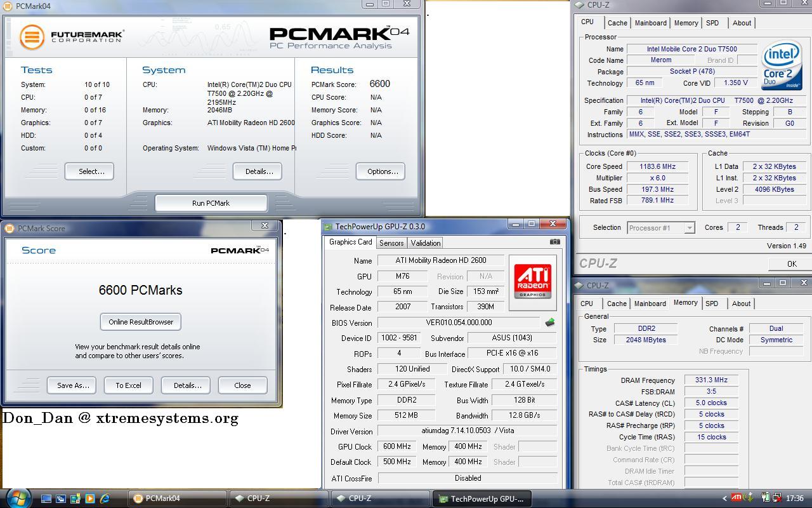
Task: Click the BIOS Version field
Action: [x=459, y=323]
